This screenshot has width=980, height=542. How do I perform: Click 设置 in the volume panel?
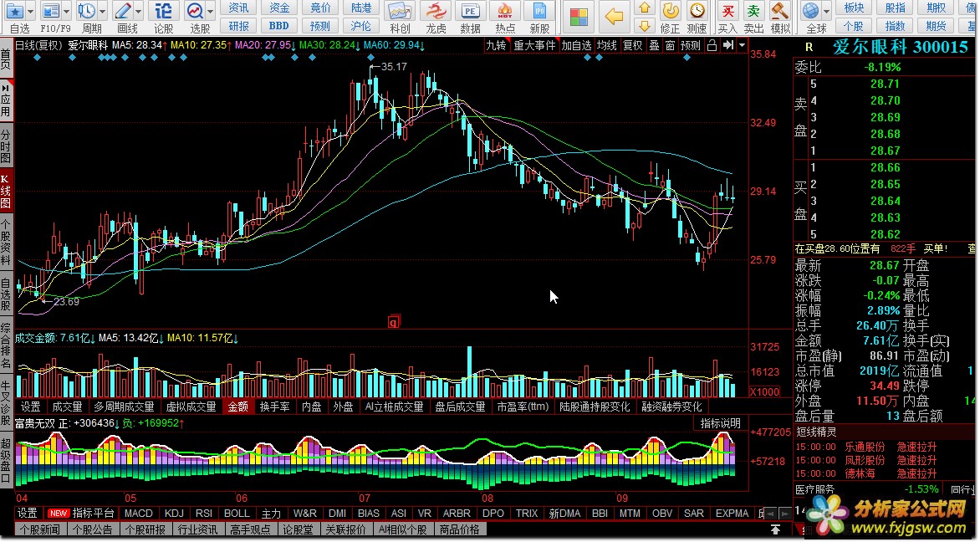point(31,406)
